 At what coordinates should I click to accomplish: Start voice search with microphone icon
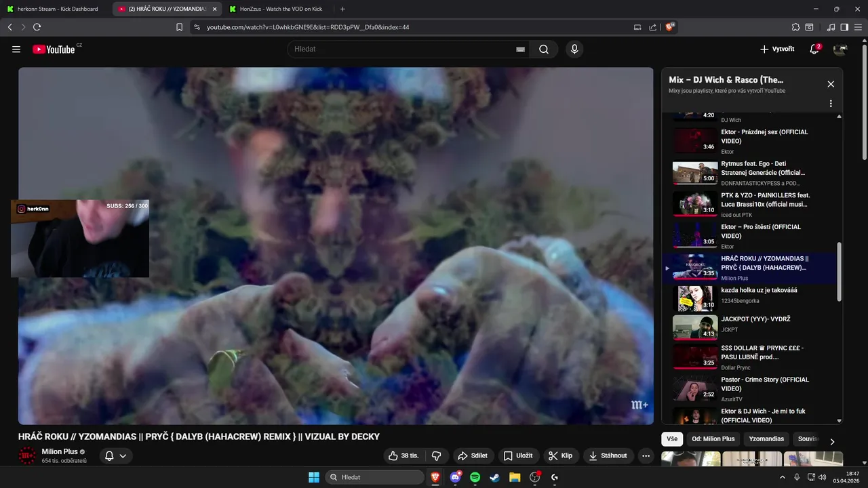point(574,49)
